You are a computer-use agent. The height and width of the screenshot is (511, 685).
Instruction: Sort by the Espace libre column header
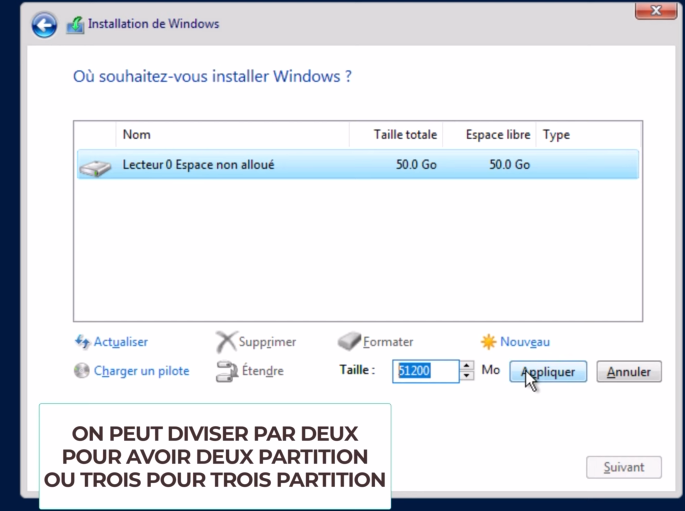pyautogui.click(x=489, y=135)
